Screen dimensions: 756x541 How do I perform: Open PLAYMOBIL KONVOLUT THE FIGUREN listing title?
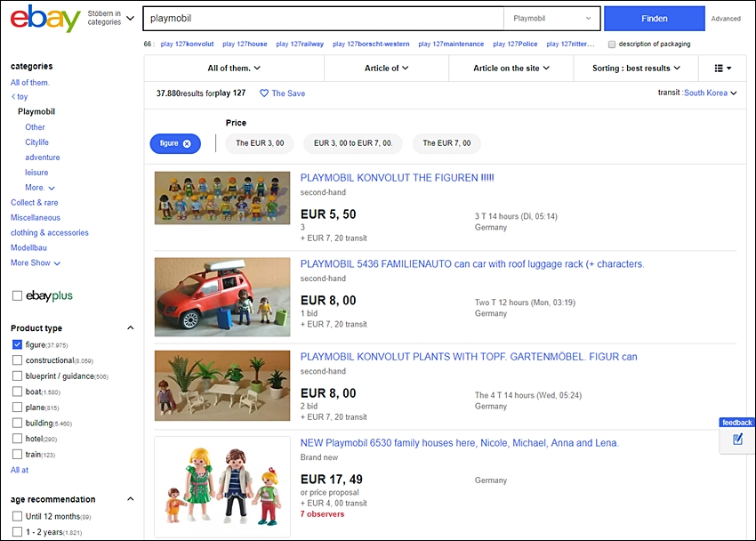point(398,178)
